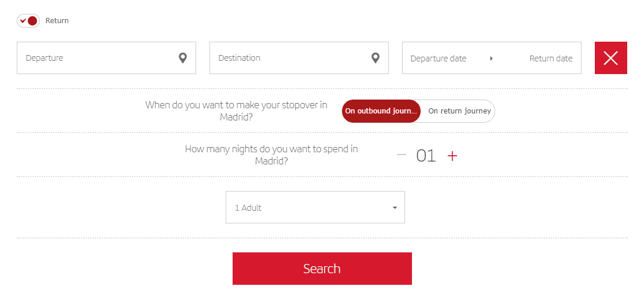Decrease nights in Madrid with the minus icon
Viewport: 644px width, 301px height.
pos(402,155)
